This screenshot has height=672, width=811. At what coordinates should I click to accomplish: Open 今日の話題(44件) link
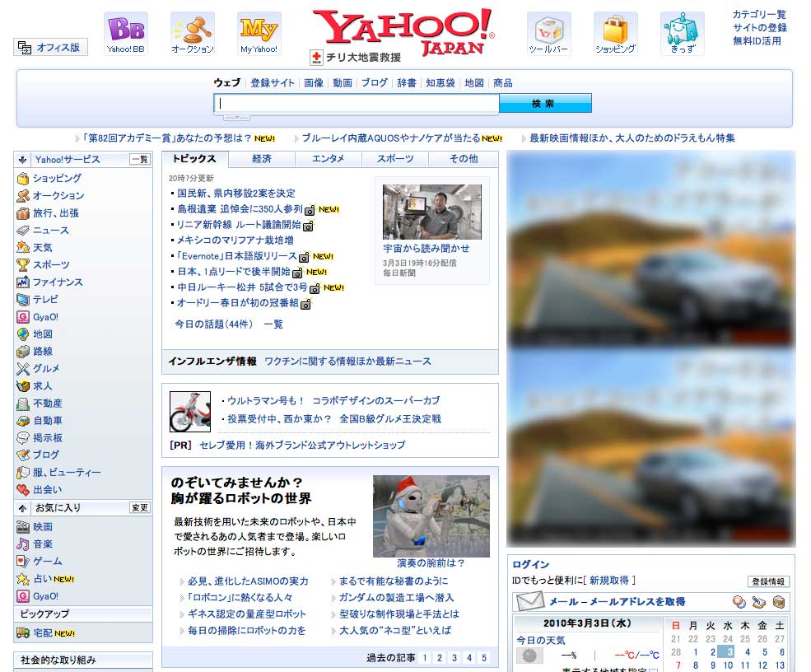[213, 324]
